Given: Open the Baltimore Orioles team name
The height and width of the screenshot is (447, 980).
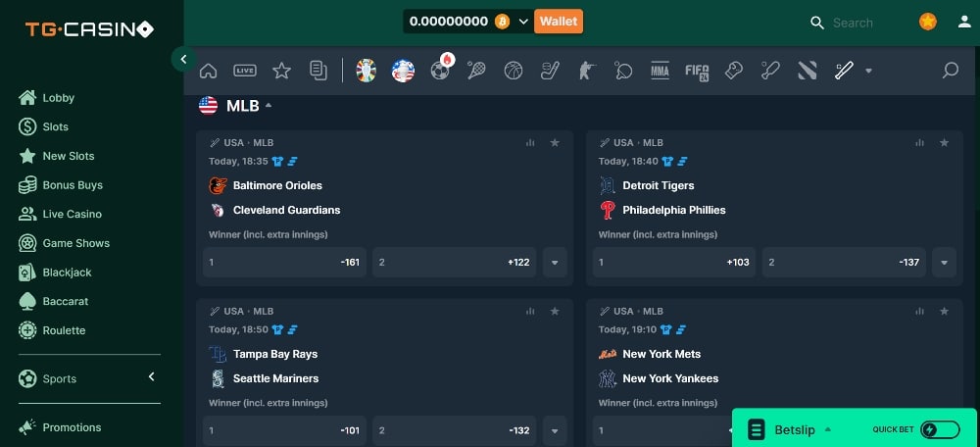Looking at the screenshot, I should [277, 185].
